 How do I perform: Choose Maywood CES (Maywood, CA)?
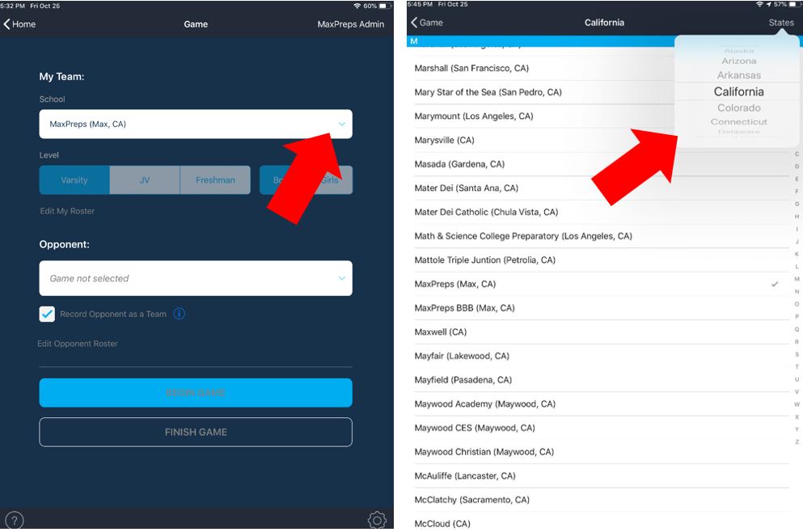click(600, 428)
